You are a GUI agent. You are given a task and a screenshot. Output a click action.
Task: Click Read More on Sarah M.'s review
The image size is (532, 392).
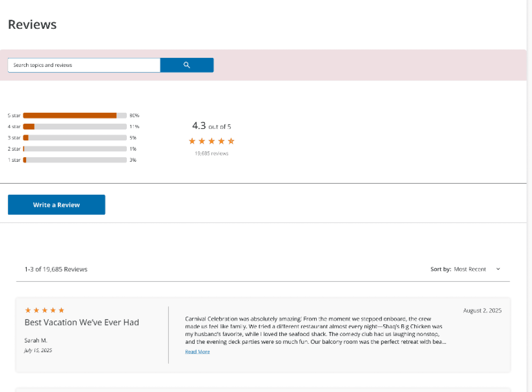197,352
